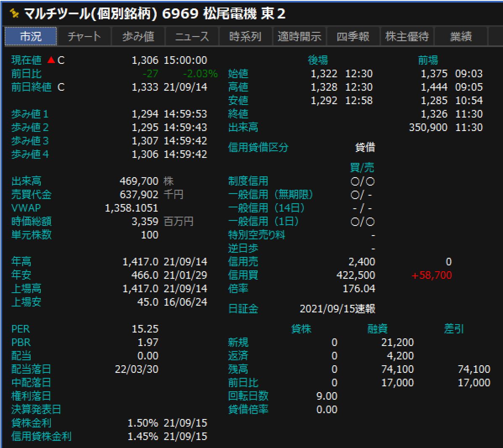This screenshot has width=503, height=448.
Task: Click the 後場 column header
Action: tap(318, 60)
